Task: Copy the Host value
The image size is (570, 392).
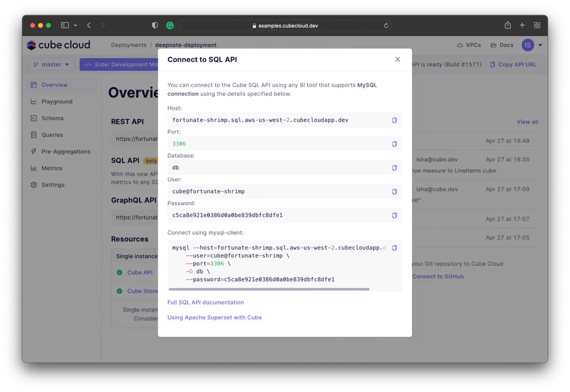Action: [x=394, y=120]
